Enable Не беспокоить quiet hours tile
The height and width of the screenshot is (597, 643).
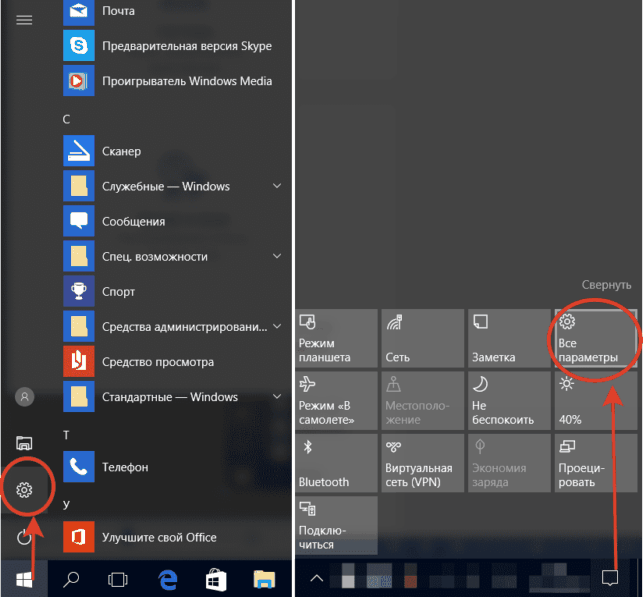point(509,401)
